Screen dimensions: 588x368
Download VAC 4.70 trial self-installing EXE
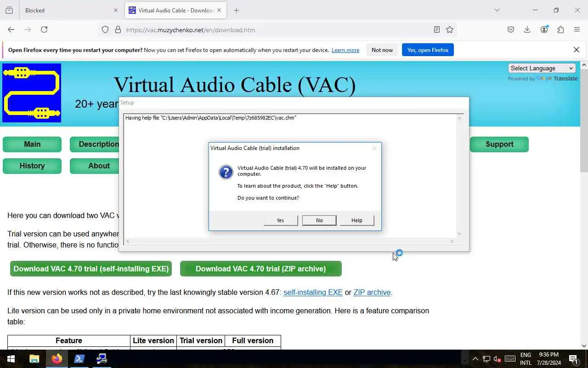[x=91, y=269]
